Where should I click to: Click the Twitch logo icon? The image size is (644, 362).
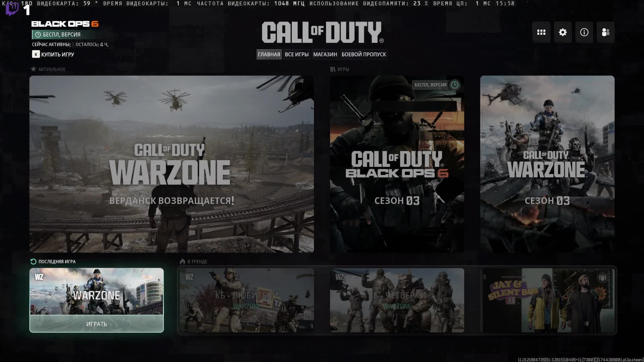12,9
